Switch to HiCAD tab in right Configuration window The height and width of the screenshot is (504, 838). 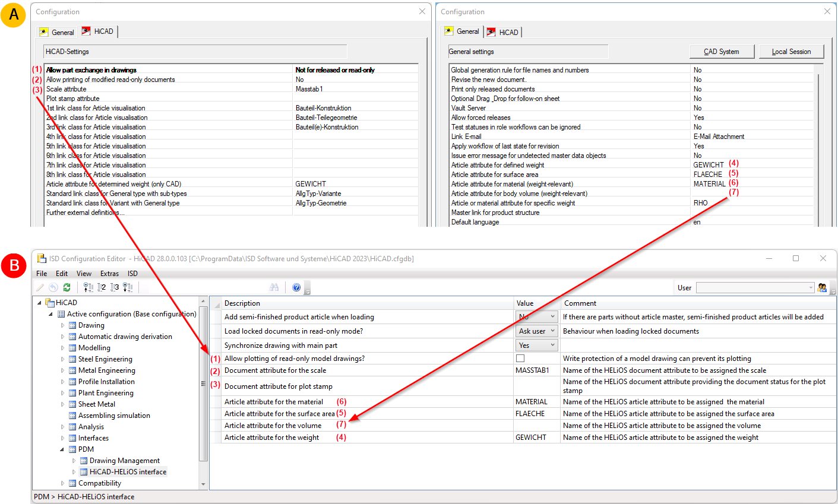503,32
